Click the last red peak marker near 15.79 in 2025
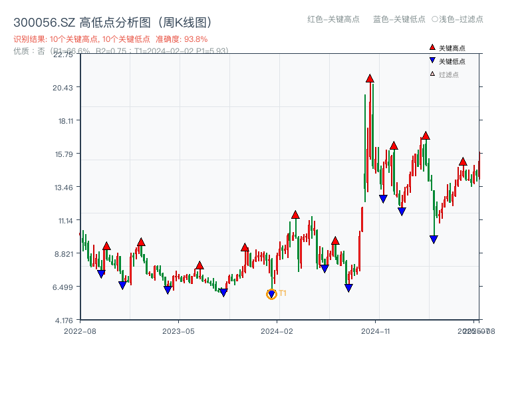Screen dimensions: 532x399 (463, 162)
